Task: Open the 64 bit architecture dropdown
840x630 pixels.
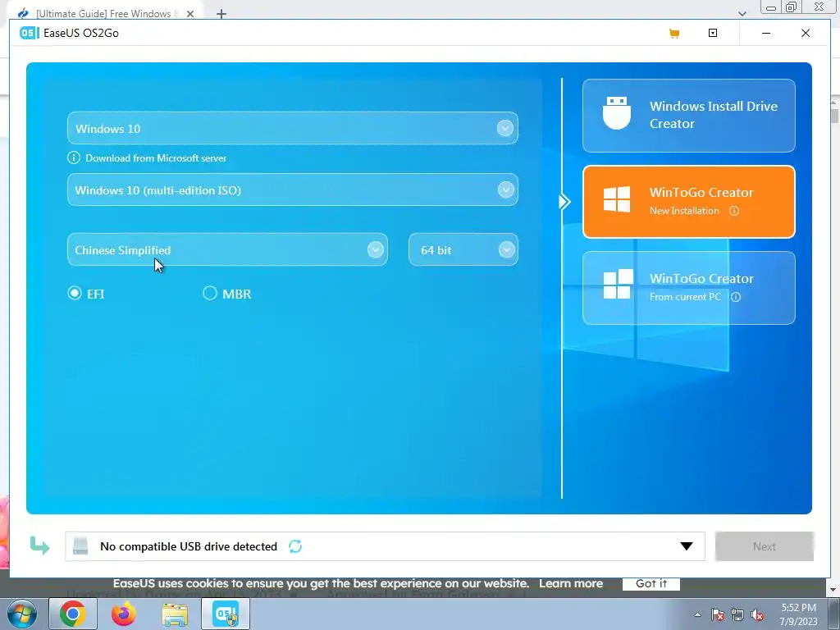Action: (x=507, y=249)
